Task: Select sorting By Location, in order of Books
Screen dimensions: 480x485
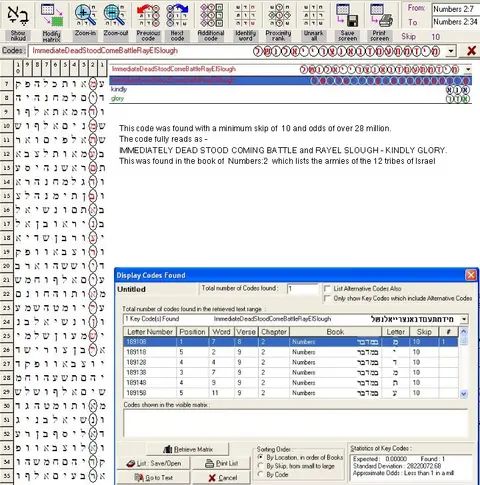Action: coord(261,457)
